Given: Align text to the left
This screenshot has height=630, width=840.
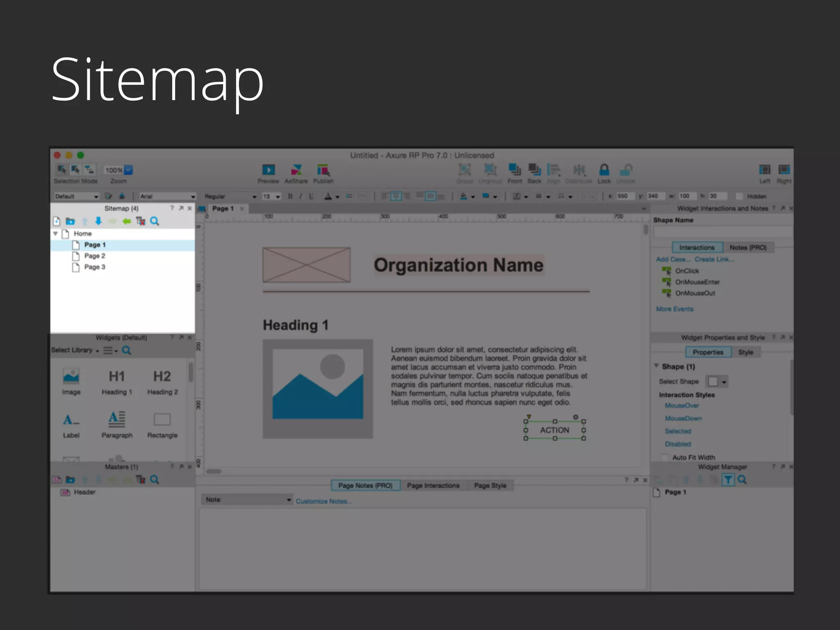Looking at the screenshot, I should coord(385,196).
